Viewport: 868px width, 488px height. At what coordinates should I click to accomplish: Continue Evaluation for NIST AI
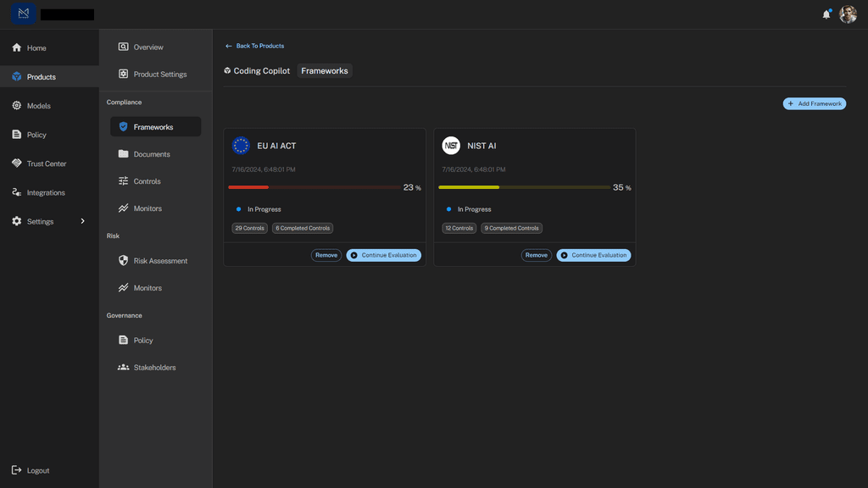[x=593, y=255]
